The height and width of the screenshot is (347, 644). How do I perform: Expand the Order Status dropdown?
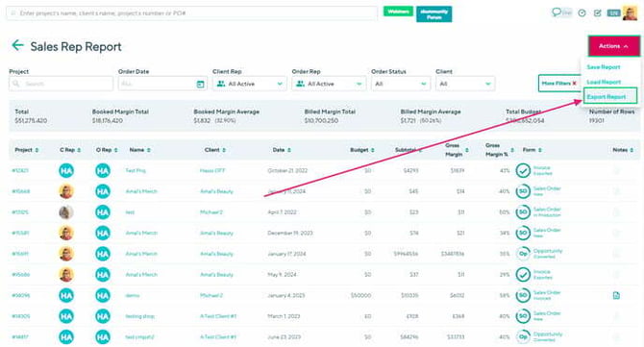401,84
